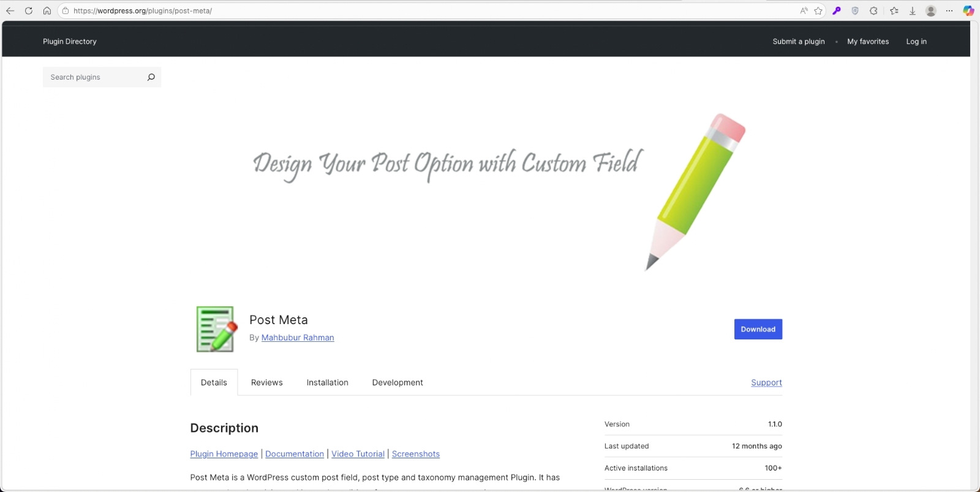
Task: Click '12 months ago' last updated value
Action: [757, 446]
